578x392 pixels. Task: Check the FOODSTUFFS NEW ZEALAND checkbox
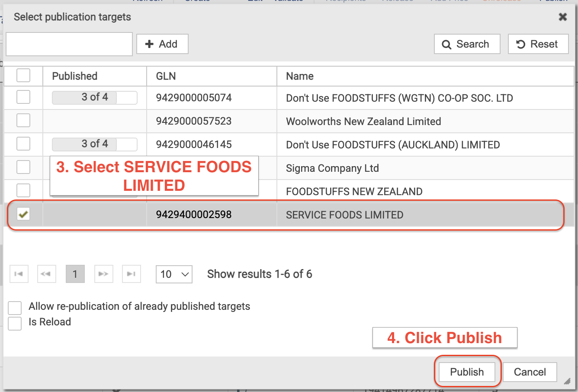pyautogui.click(x=23, y=190)
